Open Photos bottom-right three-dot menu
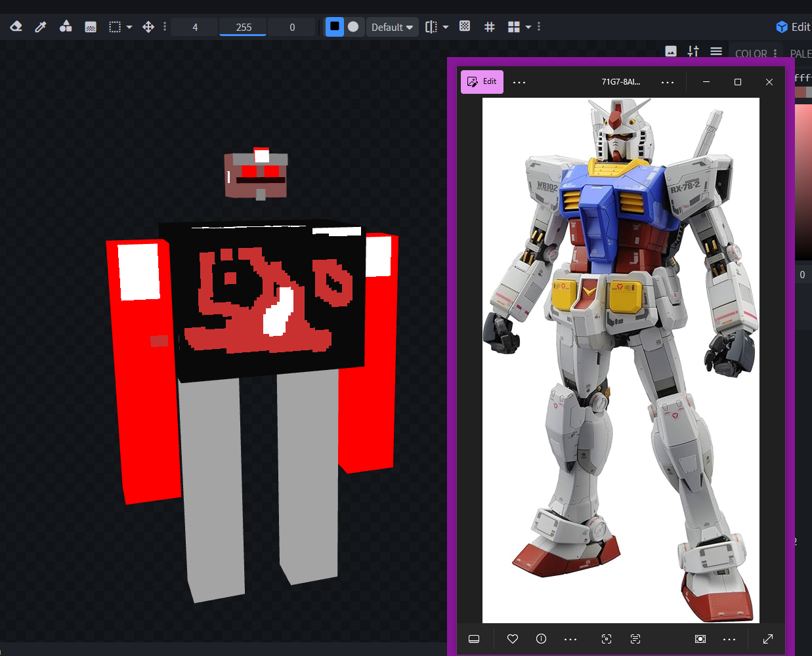 click(729, 639)
